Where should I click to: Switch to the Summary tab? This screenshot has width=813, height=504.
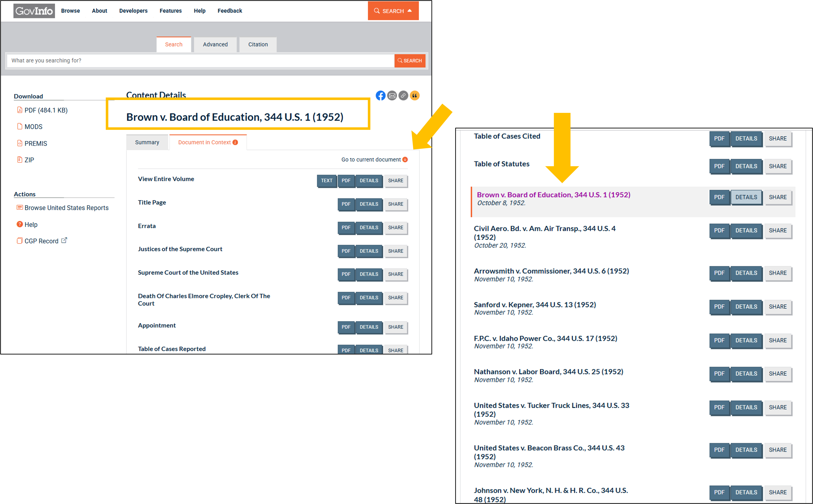click(147, 142)
